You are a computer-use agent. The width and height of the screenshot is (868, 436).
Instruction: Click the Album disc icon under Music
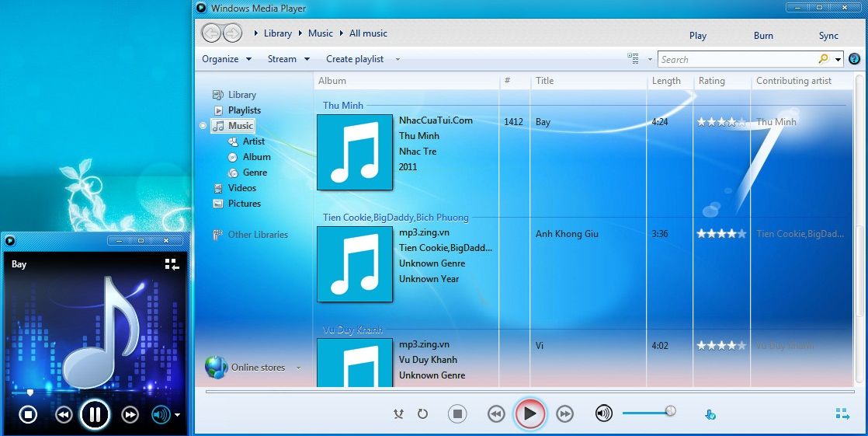point(233,157)
